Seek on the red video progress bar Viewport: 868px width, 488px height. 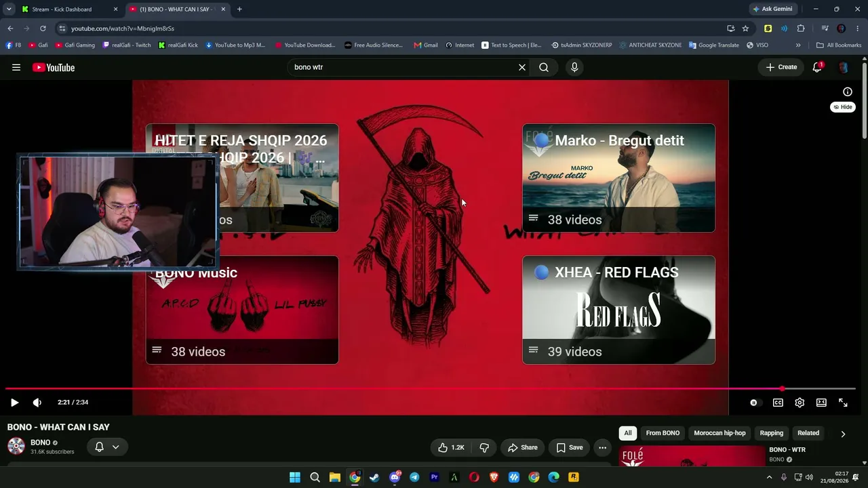[430, 389]
